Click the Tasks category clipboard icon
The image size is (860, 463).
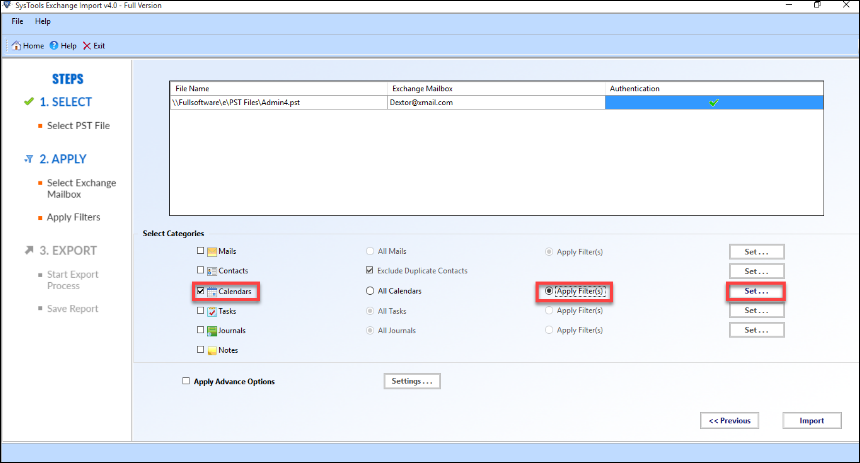[x=212, y=312]
